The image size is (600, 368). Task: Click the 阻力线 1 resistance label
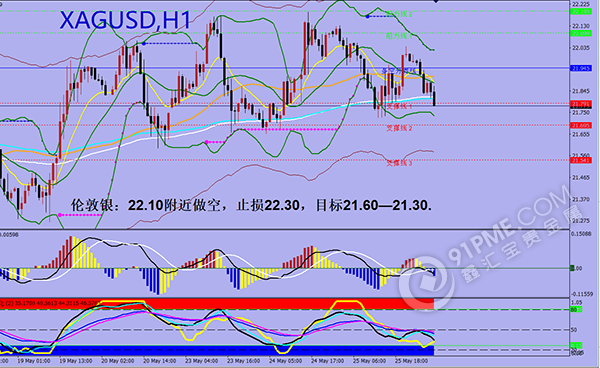399,36
